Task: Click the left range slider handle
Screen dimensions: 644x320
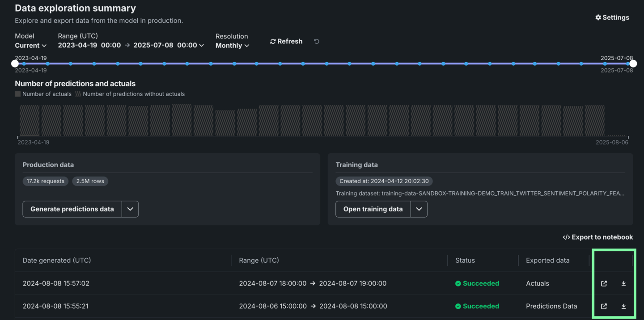Action: (x=15, y=63)
